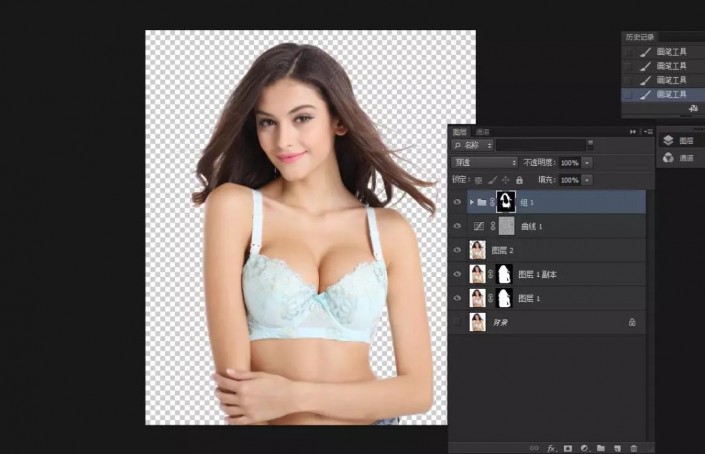Image resolution: width=705 pixels, height=454 pixels.
Task: Hide the 曲线 1 adjustment layer
Action: pyautogui.click(x=457, y=226)
